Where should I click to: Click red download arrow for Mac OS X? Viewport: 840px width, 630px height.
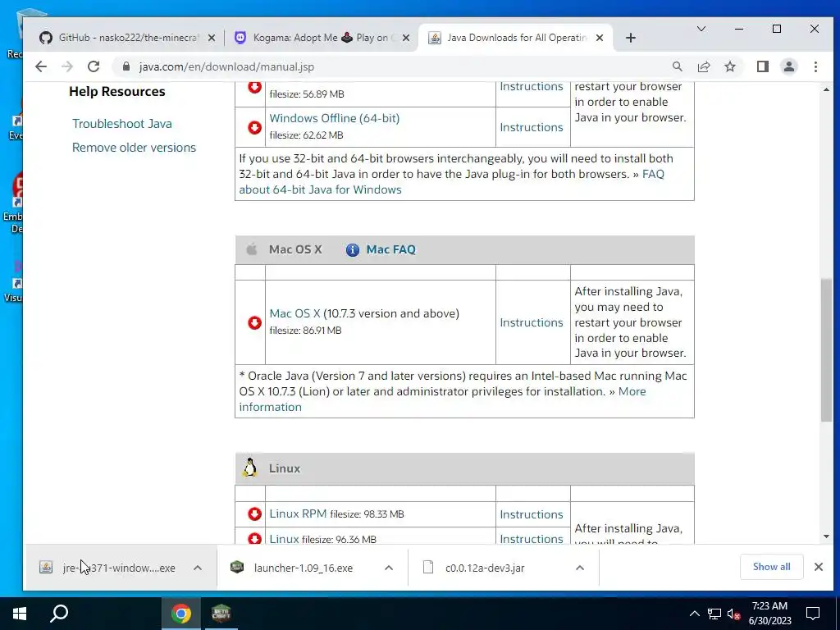(x=254, y=322)
